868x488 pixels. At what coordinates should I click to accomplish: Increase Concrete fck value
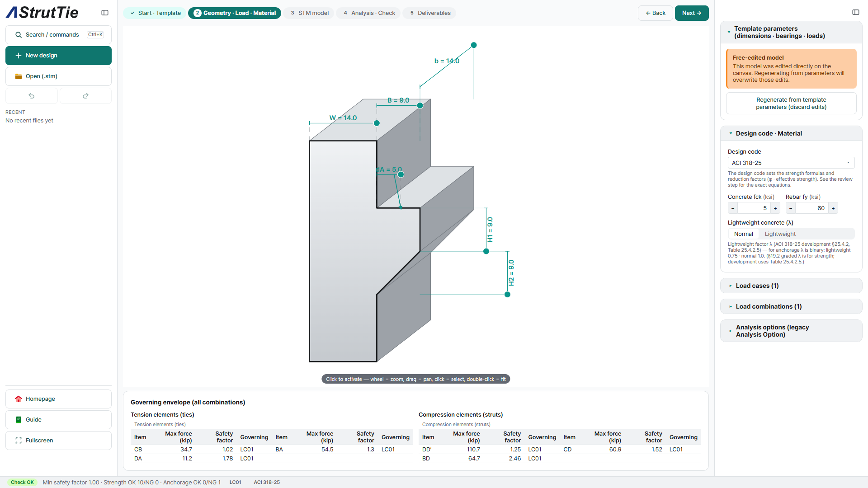tap(775, 208)
